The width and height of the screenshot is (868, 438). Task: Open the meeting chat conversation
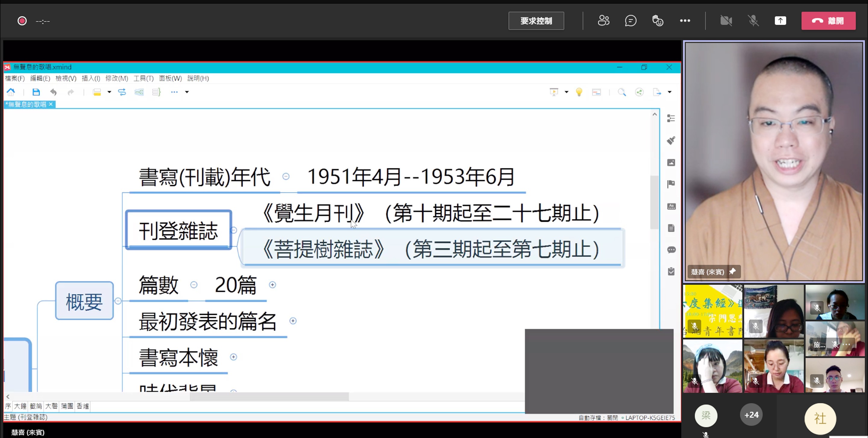pos(631,20)
